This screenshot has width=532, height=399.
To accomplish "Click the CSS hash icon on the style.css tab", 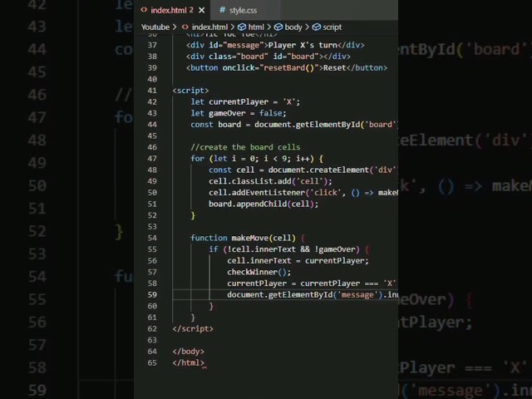I will click(222, 10).
